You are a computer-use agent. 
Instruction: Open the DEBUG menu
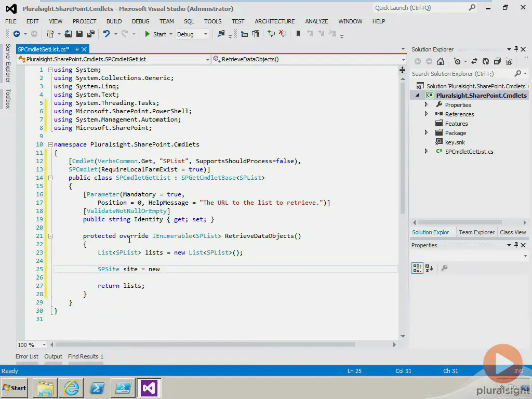point(140,21)
